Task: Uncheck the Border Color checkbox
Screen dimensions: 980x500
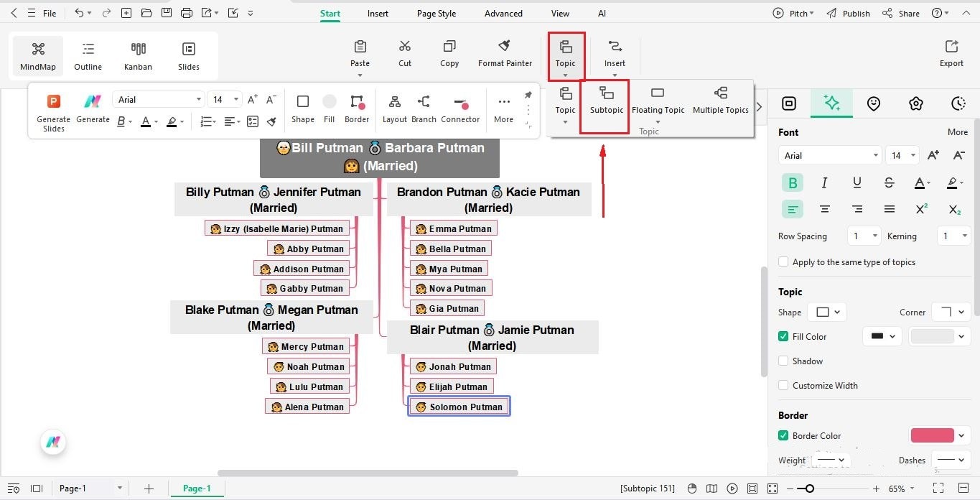Action: pos(783,435)
